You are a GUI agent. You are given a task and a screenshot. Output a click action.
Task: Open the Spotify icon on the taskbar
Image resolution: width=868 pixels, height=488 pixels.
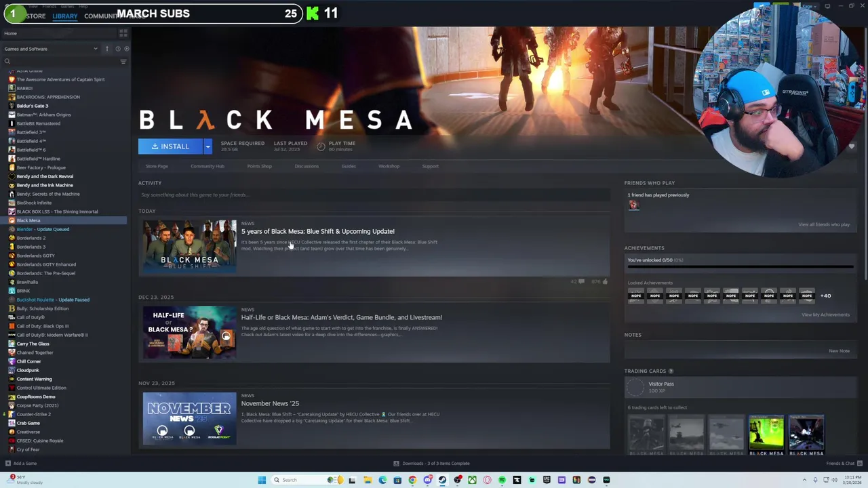[x=502, y=480]
